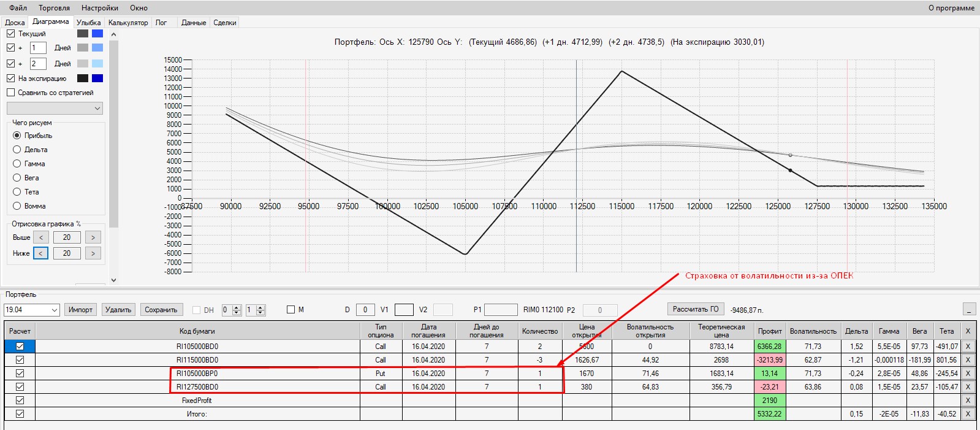This screenshot has width=980, height=430.
Task: Open the Торговля menu
Action: [54, 8]
